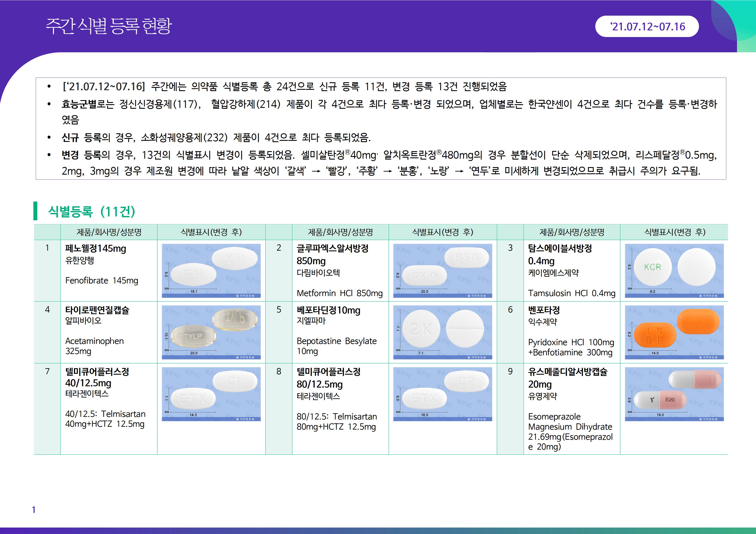Click the page number 1 in footer
Viewport: 756px width, 534px height.
click(x=34, y=510)
